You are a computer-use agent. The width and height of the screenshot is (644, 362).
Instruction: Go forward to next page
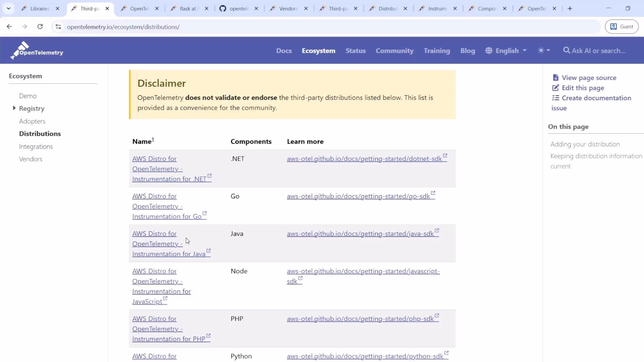[x=24, y=27]
